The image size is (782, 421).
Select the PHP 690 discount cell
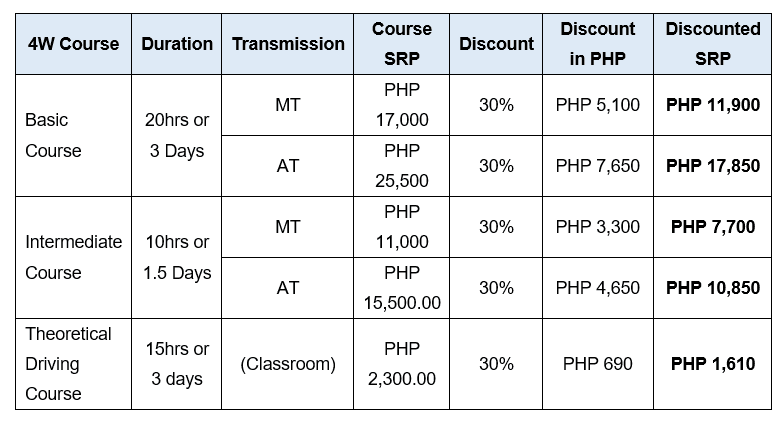[598, 364]
